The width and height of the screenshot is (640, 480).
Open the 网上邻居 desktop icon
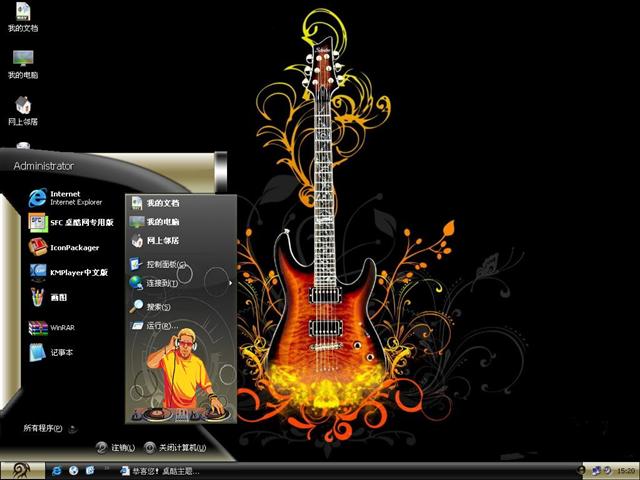pos(23,111)
